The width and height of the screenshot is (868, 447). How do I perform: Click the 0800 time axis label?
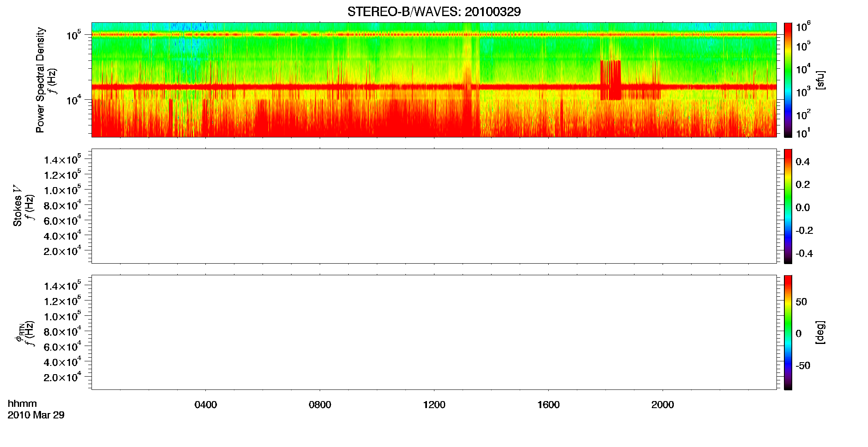click(x=320, y=405)
